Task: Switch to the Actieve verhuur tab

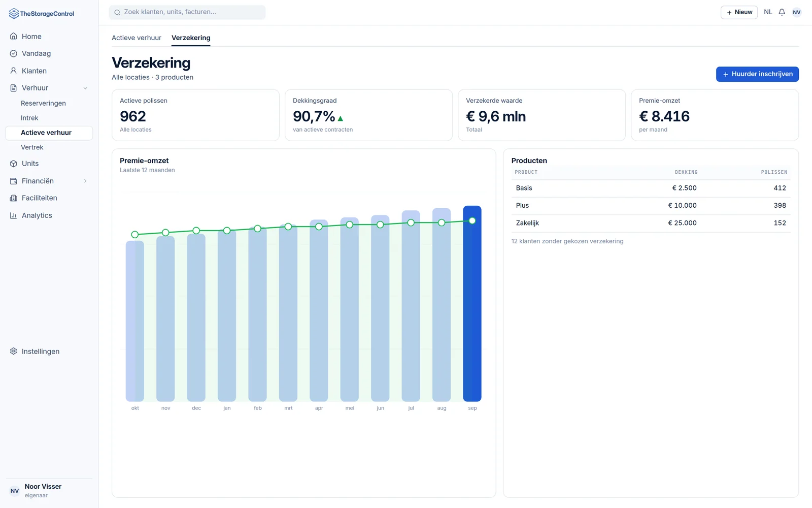Action: [x=137, y=38]
